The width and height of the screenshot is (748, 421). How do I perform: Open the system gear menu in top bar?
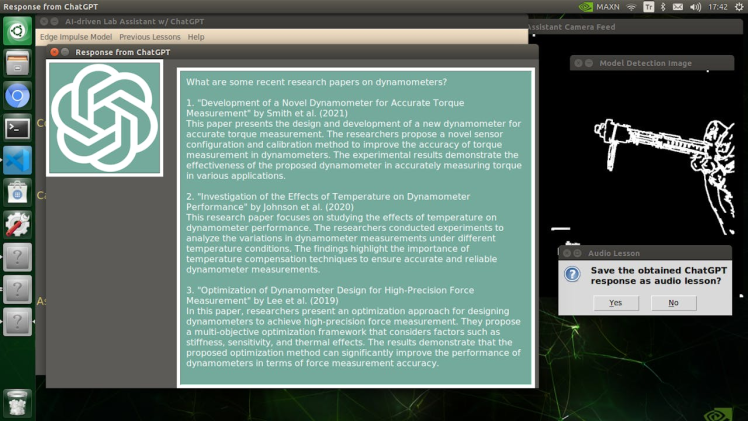pyautogui.click(x=739, y=7)
